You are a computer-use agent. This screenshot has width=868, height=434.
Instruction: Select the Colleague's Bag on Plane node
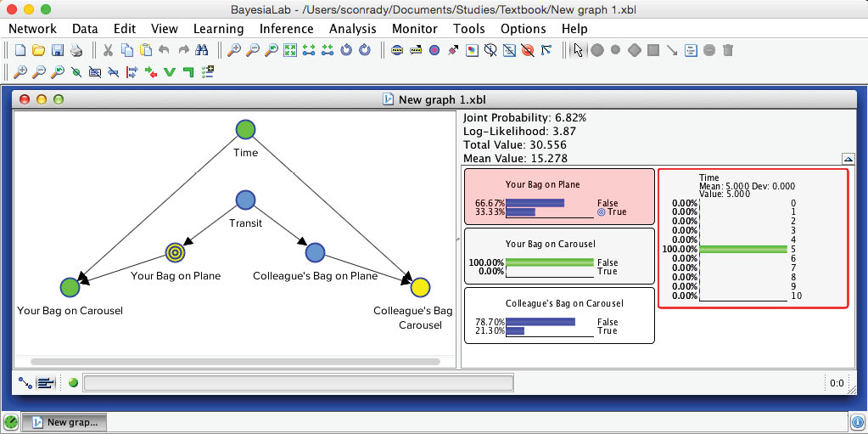[x=315, y=253]
